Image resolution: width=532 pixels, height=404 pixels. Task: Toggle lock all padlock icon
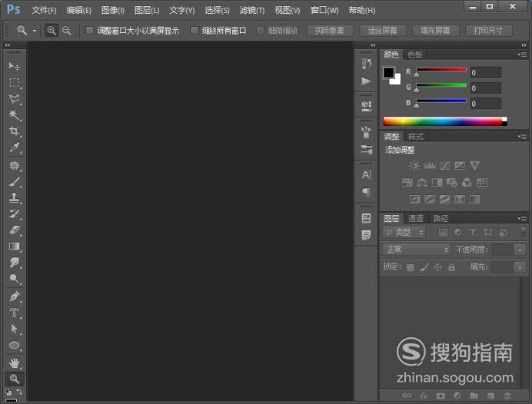tap(451, 267)
